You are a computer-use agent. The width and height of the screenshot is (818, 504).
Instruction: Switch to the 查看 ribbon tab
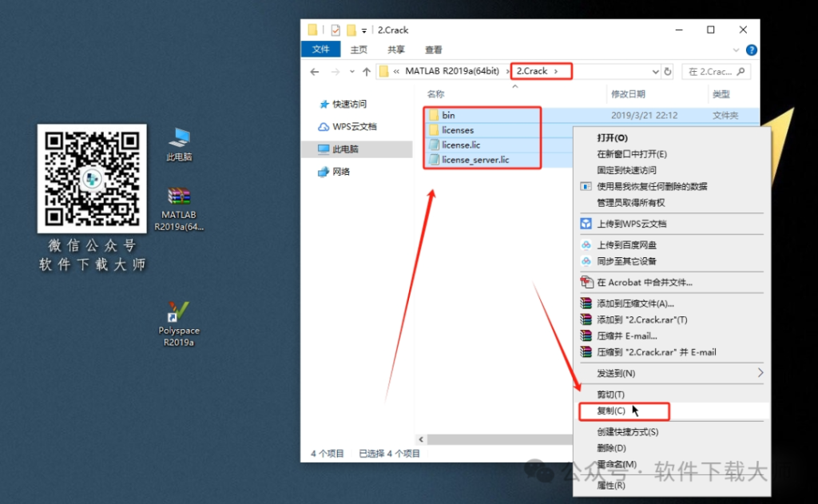(x=432, y=49)
